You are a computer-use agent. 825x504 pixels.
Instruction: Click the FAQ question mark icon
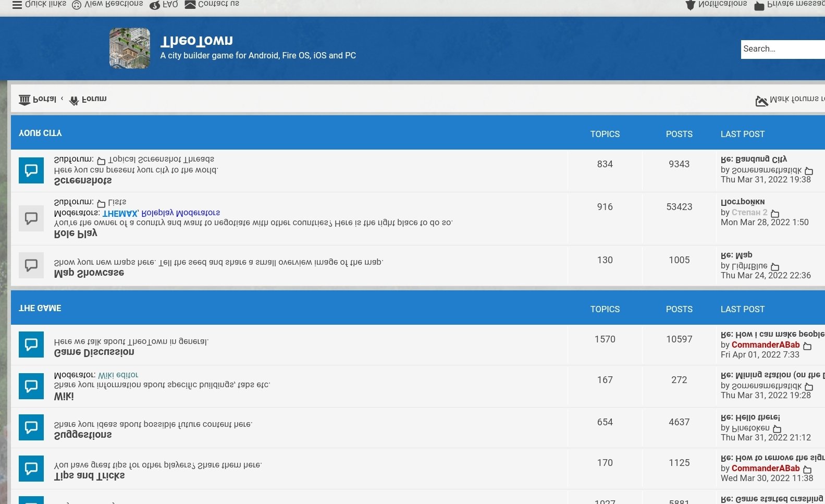click(155, 5)
